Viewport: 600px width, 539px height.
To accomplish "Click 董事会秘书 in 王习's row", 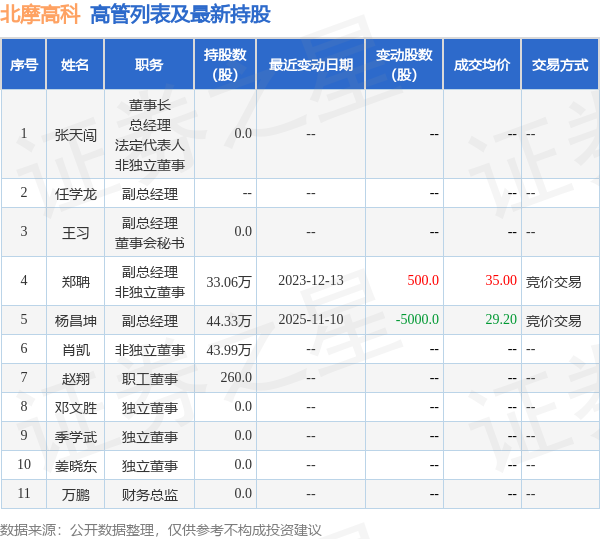I will point(150,243).
